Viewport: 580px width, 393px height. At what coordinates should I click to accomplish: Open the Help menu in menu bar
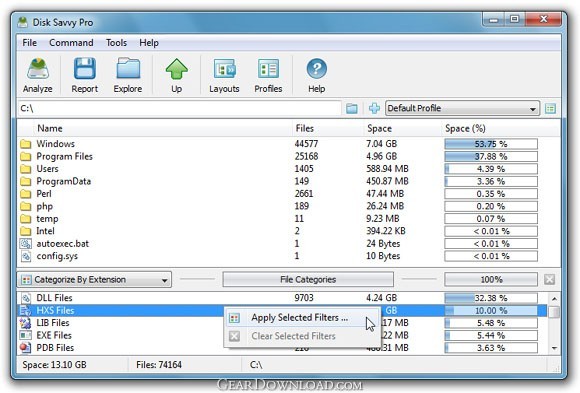(149, 43)
